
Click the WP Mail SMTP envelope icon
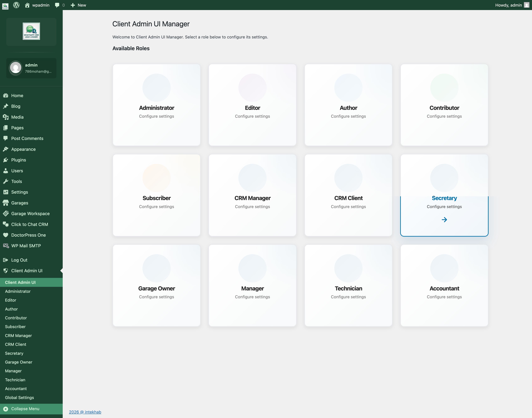[x=6, y=246]
